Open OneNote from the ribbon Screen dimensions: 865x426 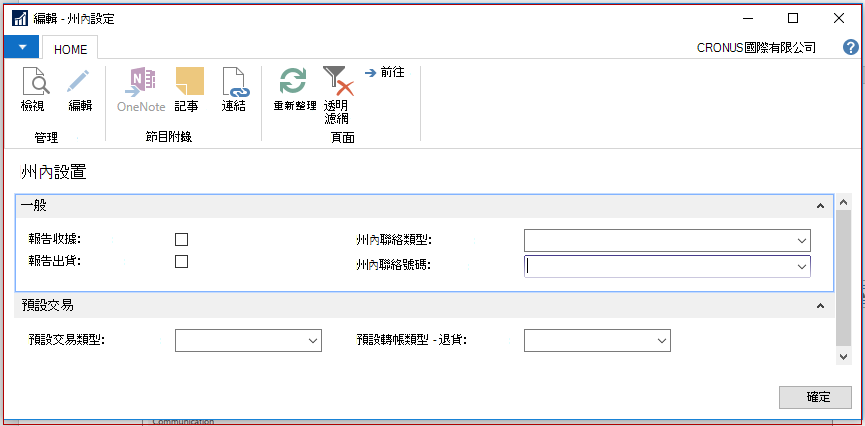coord(141,89)
